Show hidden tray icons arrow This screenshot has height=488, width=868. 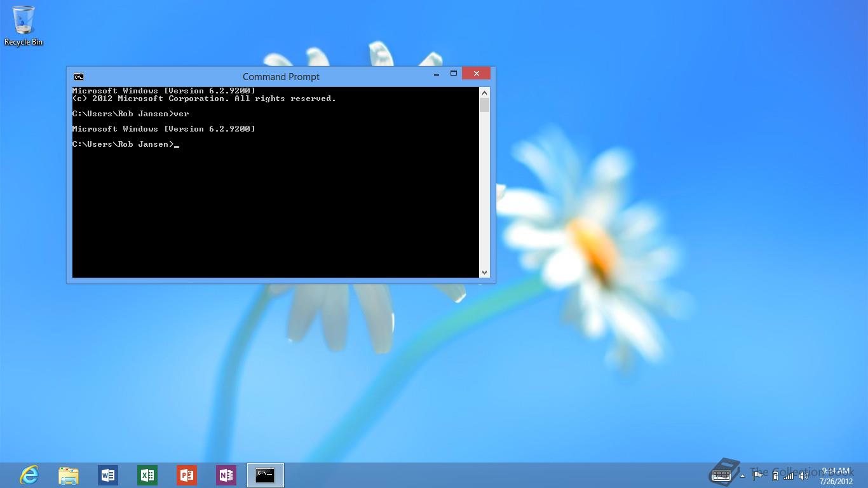pyautogui.click(x=742, y=475)
